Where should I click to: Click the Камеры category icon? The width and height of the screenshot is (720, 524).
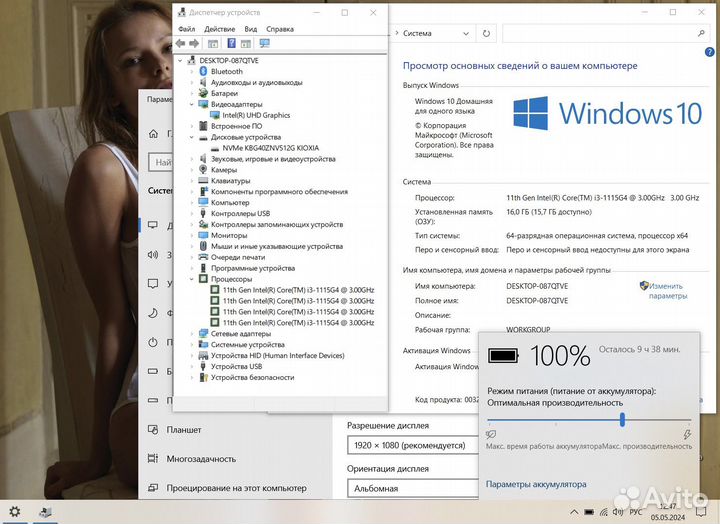[203, 169]
